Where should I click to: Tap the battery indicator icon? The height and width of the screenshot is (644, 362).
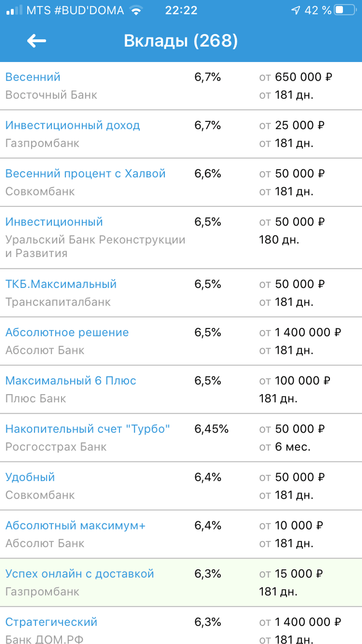345,10
